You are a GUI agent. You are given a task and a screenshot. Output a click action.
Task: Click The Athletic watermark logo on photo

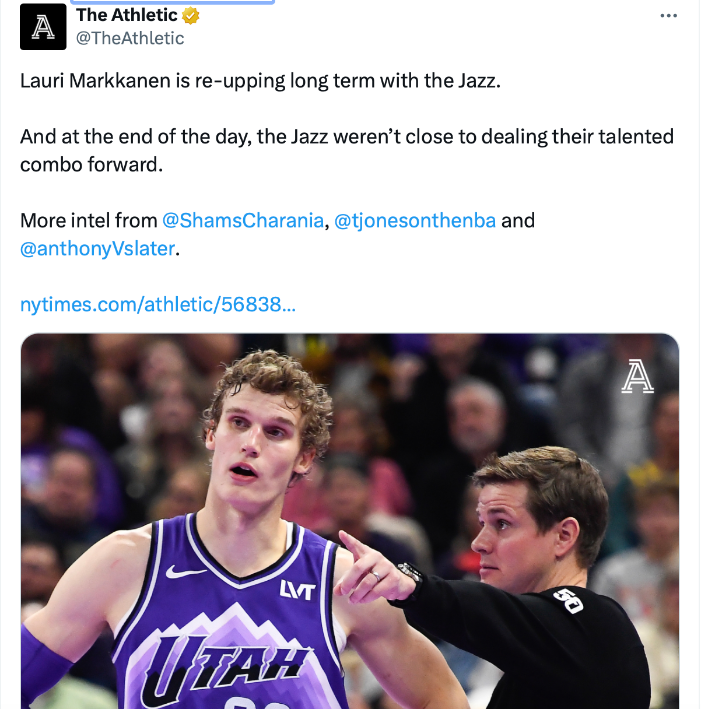coord(637,377)
